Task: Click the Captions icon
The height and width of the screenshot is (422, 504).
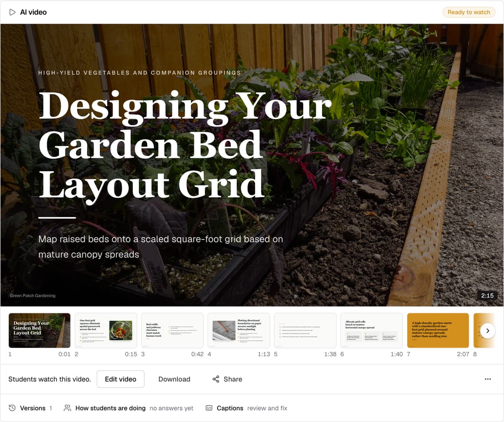Action: (209, 408)
